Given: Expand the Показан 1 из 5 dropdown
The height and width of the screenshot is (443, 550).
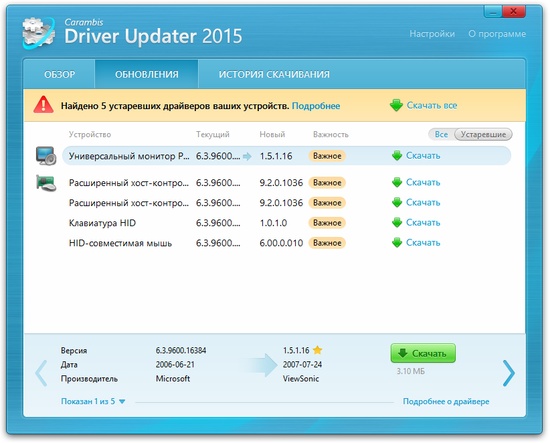Looking at the screenshot, I should [93, 401].
